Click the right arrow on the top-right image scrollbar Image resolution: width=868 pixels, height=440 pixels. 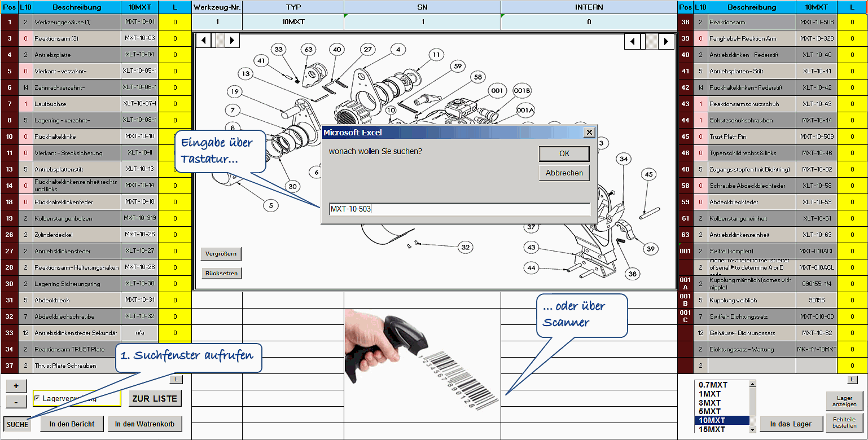pos(667,41)
